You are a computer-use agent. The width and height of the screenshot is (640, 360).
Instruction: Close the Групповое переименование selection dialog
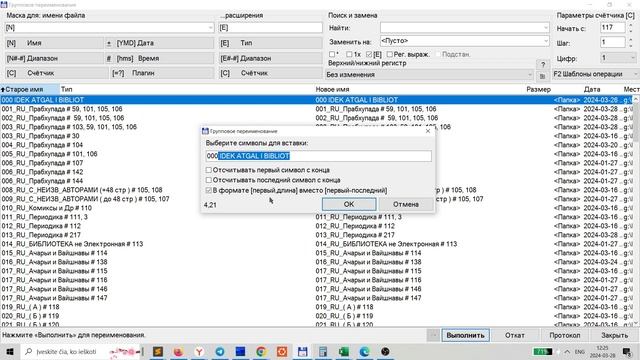428,131
